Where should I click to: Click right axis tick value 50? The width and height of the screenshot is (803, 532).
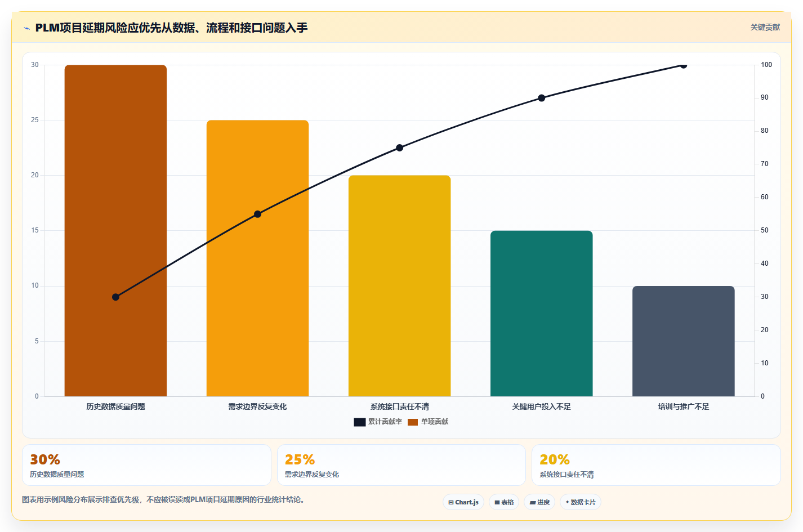(765, 230)
